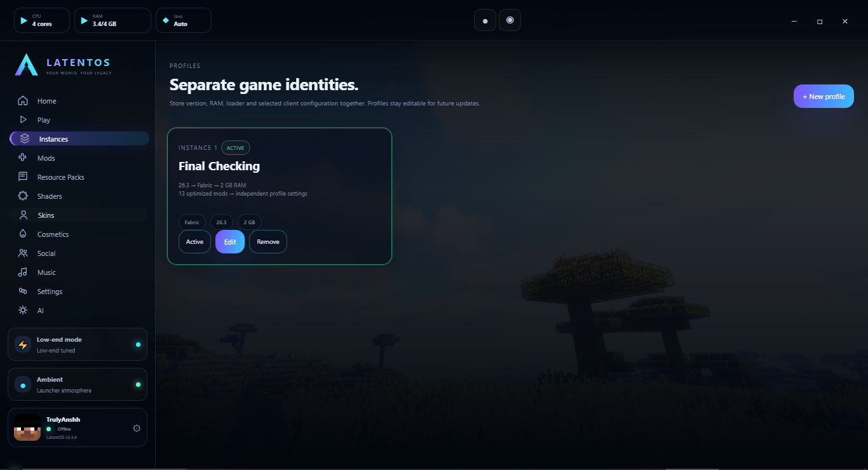Click the 26.3 version tag
Image resolution: width=868 pixels, height=470 pixels.
coord(221,222)
